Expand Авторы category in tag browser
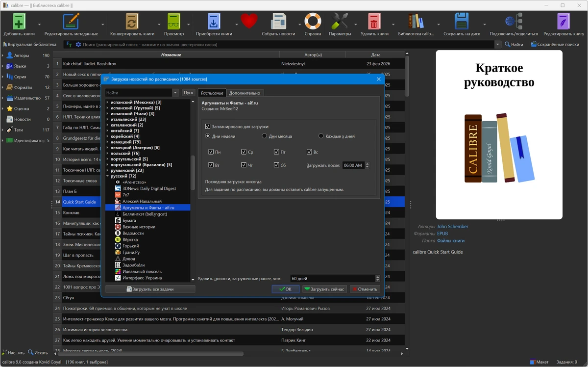Image resolution: width=588 pixels, height=367 pixels. (x=2, y=55)
